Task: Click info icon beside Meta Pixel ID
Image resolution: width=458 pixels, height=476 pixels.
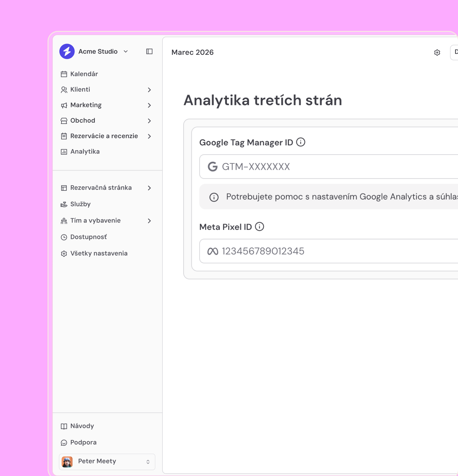Action: [259, 226]
